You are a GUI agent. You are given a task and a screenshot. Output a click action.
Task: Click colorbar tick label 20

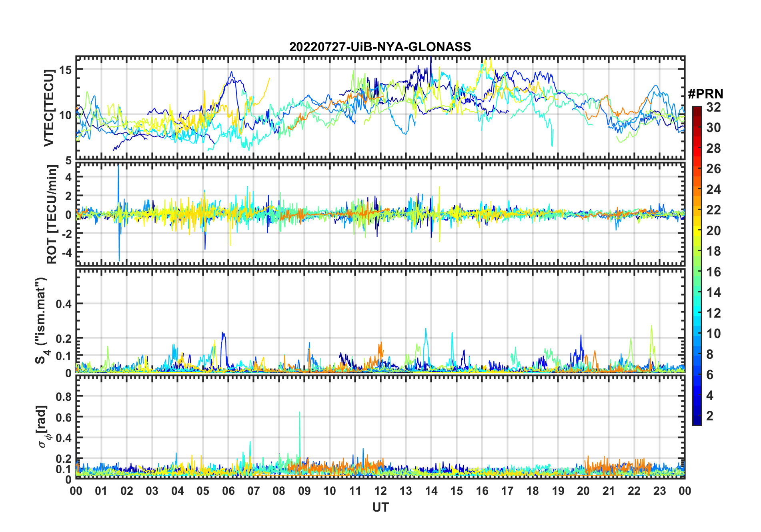(713, 231)
